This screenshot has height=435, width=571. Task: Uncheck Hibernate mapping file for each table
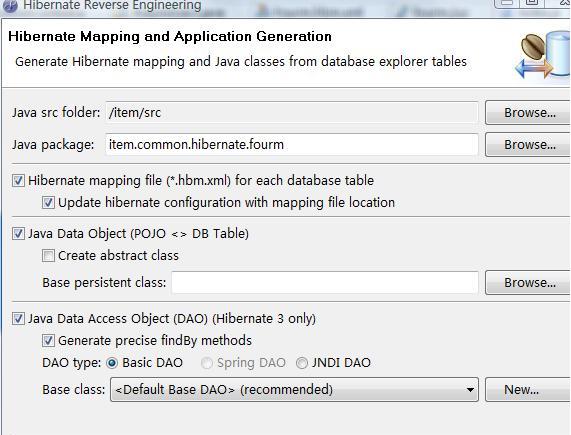tap(18, 181)
